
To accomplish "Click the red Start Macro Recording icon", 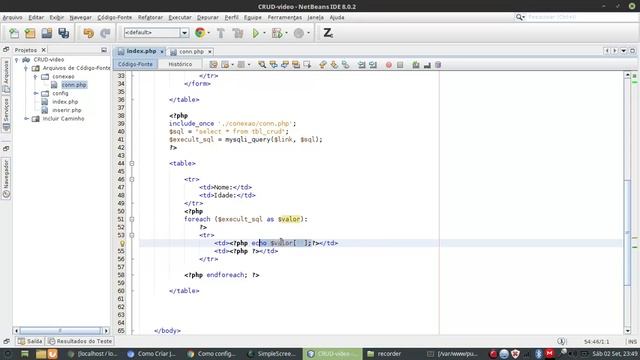I will click(x=389, y=65).
